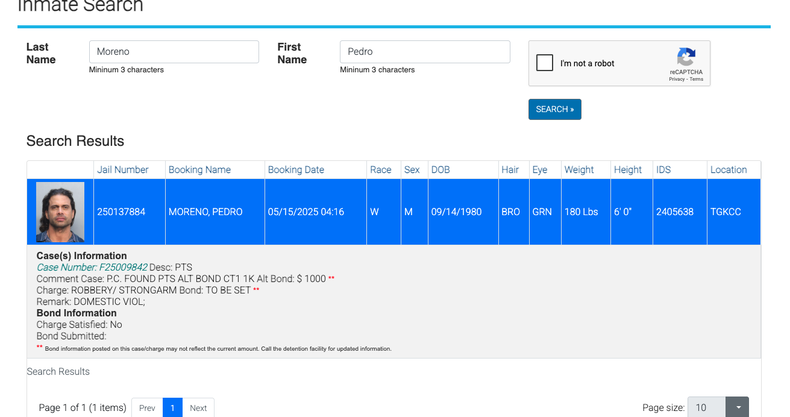Screen dimensions: 790x417
Task: Select page 1 in pagination
Action: coord(172,408)
